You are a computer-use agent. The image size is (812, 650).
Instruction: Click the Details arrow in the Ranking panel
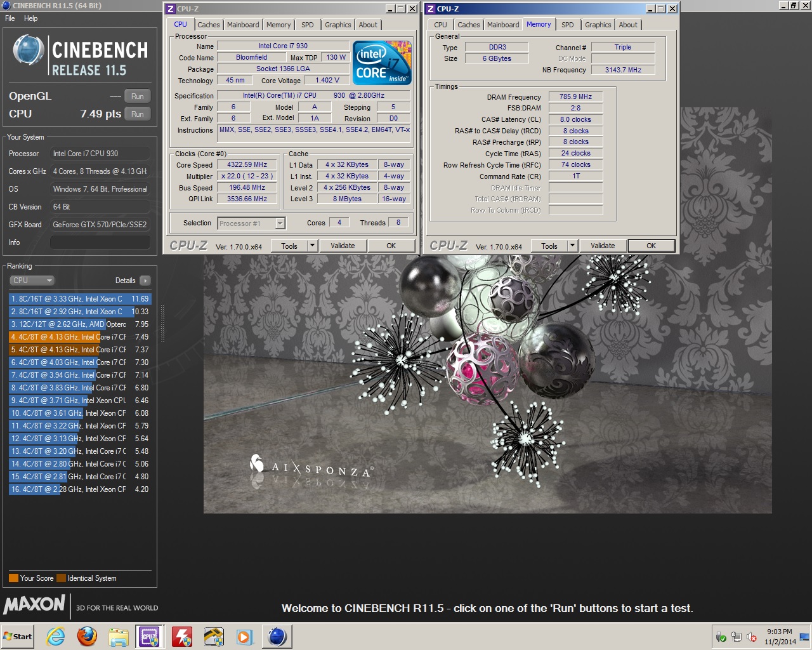point(145,281)
